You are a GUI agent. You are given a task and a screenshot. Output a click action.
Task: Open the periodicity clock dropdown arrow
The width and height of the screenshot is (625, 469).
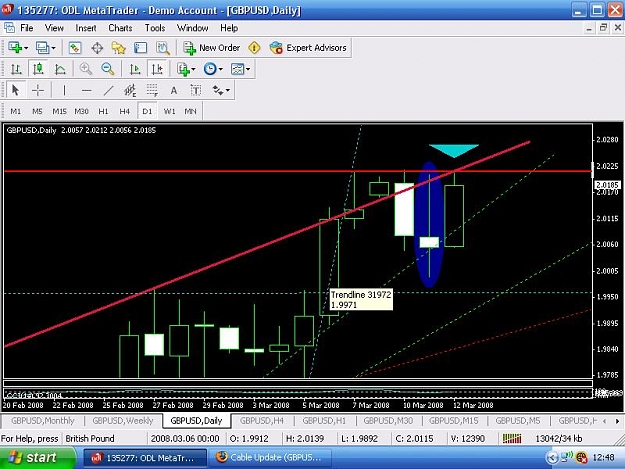click(220, 69)
